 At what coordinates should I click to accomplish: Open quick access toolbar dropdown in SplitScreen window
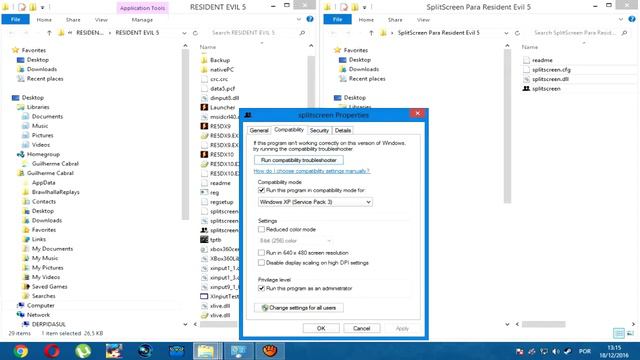[364, 7]
